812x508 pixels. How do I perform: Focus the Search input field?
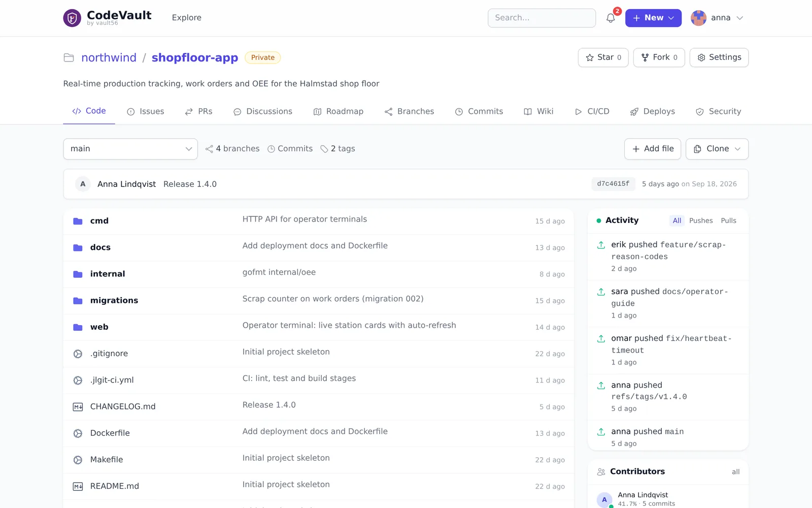pos(542,18)
